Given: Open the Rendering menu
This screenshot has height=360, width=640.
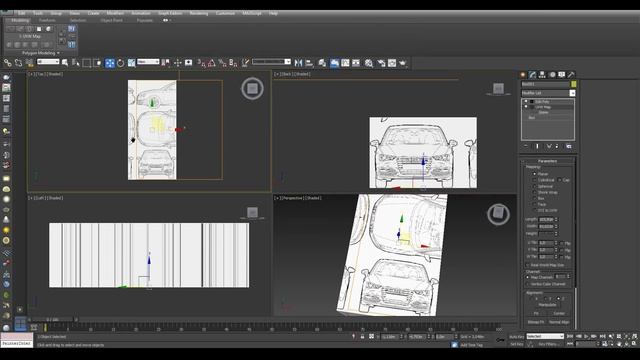Looking at the screenshot, I should point(199,13).
